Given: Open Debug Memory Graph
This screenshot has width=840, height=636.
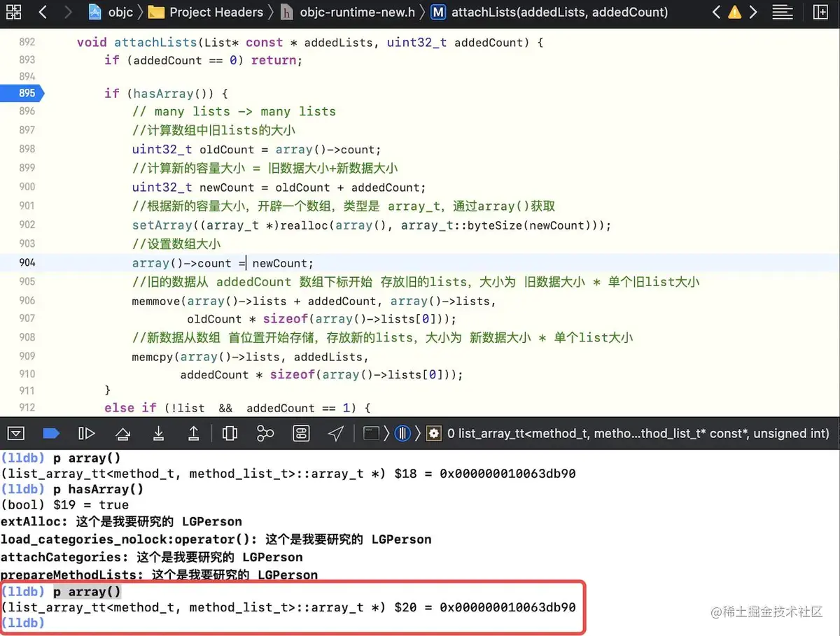Looking at the screenshot, I should click(x=265, y=434).
